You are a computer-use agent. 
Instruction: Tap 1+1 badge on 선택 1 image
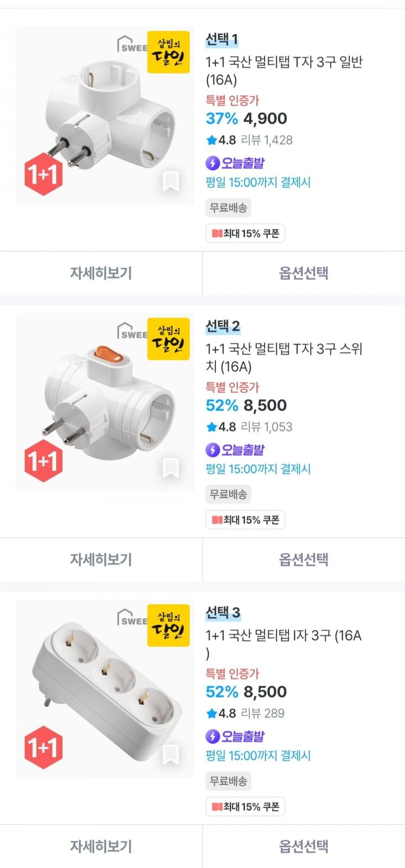(43, 174)
